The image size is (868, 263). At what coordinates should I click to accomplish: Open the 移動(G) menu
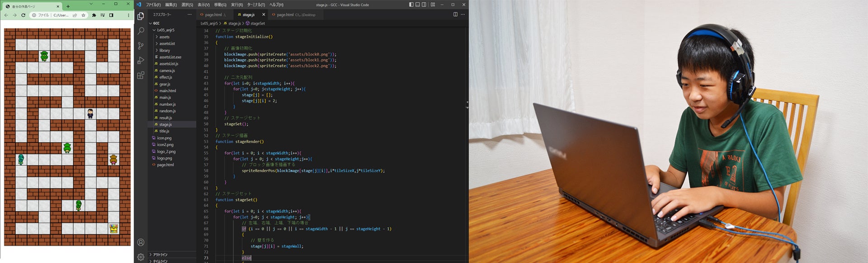click(220, 5)
